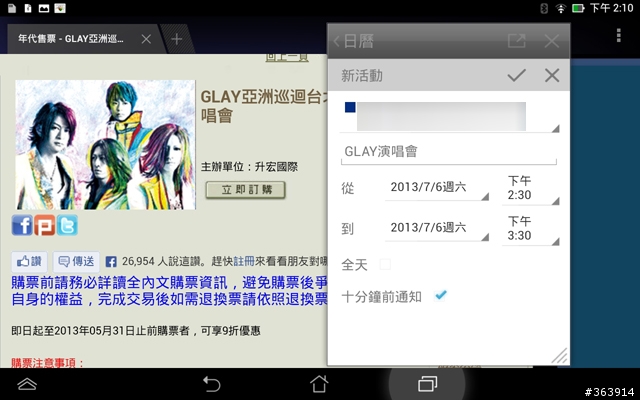Open a new browser tab

point(177,39)
